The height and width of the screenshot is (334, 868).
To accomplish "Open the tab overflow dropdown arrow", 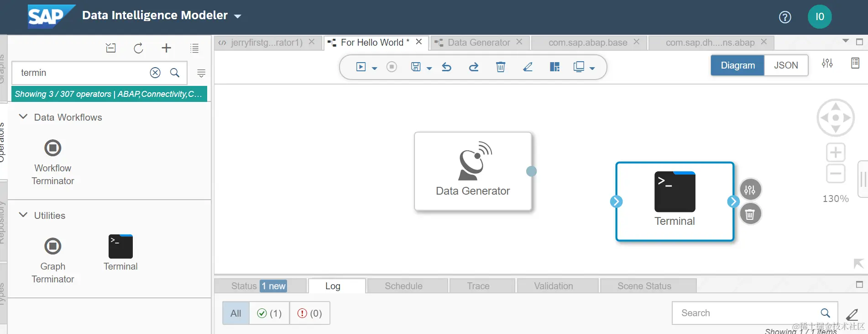I will click(846, 41).
